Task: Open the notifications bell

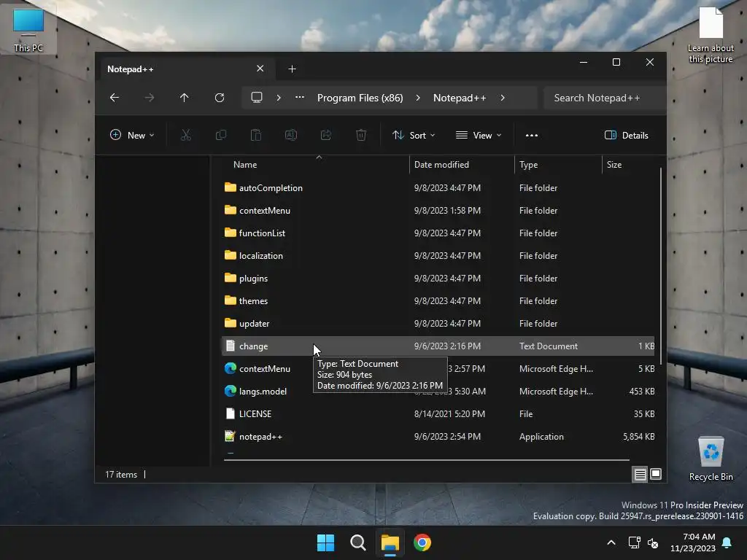Action: pyautogui.click(x=727, y=542)
